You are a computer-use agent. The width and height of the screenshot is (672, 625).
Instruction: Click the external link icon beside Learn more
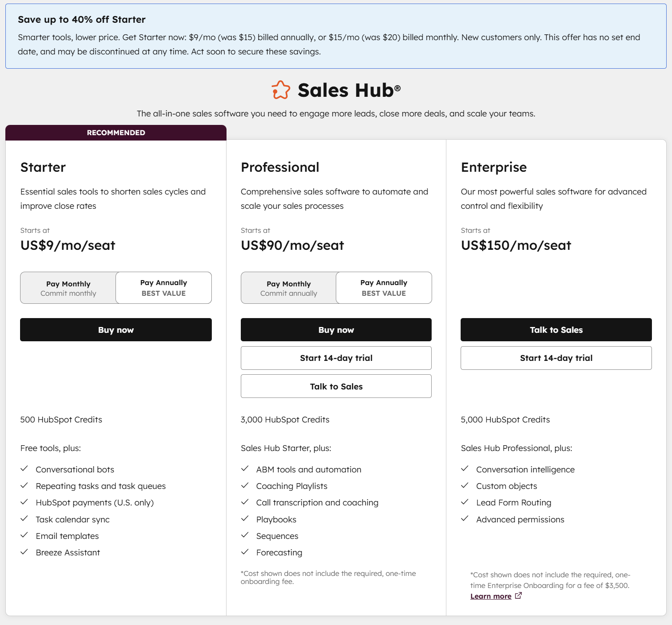pos(518,596)
